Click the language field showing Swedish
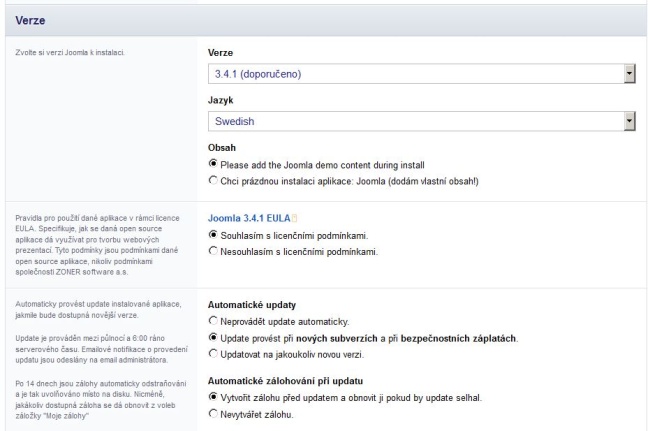 point(410,121)
